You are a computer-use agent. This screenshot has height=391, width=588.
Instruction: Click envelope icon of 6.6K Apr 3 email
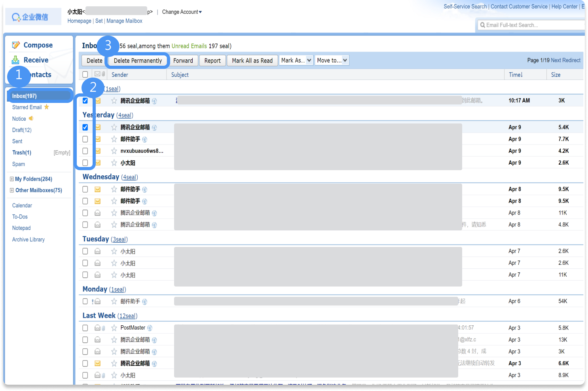[98, 363]
